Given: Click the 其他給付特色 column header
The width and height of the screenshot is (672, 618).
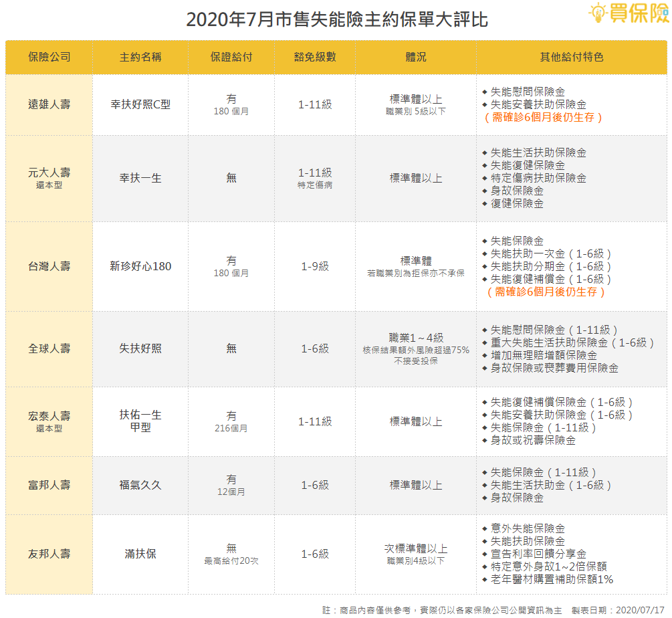Looking at the screenshot, I should pos(571,57).
